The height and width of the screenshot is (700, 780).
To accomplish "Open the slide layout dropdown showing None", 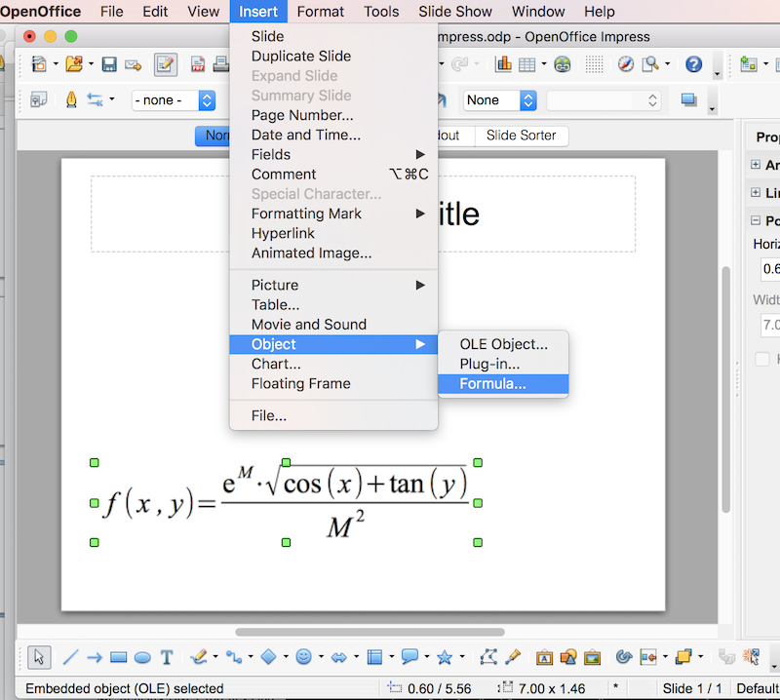I will coord(499,99).
